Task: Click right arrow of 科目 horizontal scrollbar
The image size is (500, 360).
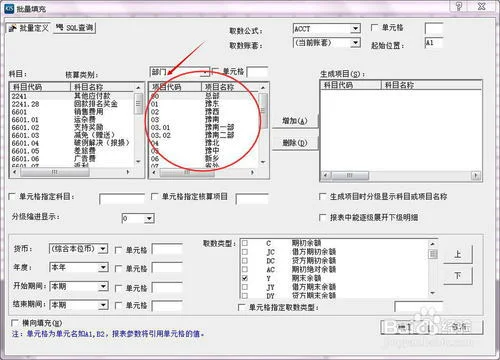Action: (x=128, y=172)
